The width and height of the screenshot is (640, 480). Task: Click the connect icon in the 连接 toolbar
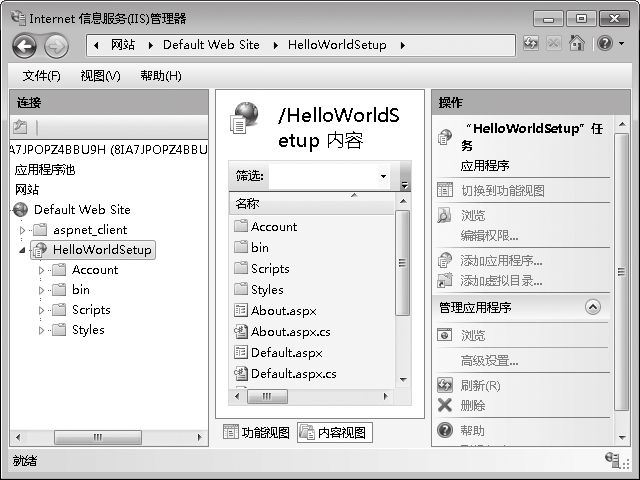(20, 127)
